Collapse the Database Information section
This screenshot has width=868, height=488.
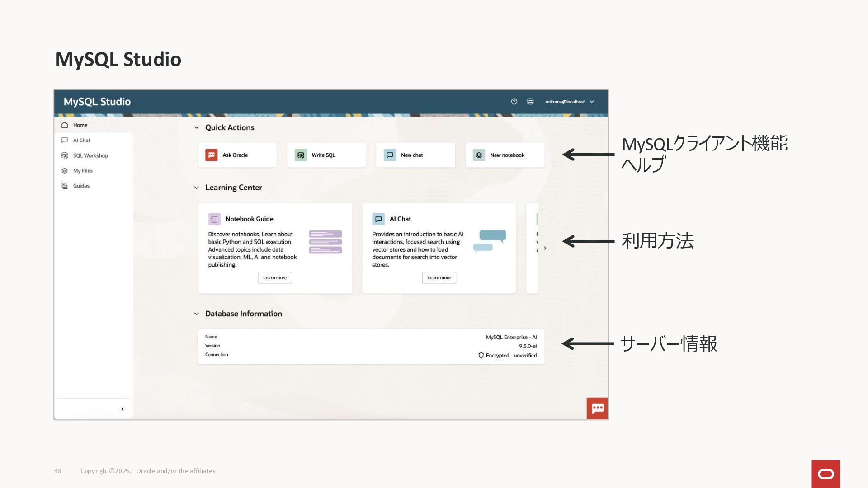point(197,314)
